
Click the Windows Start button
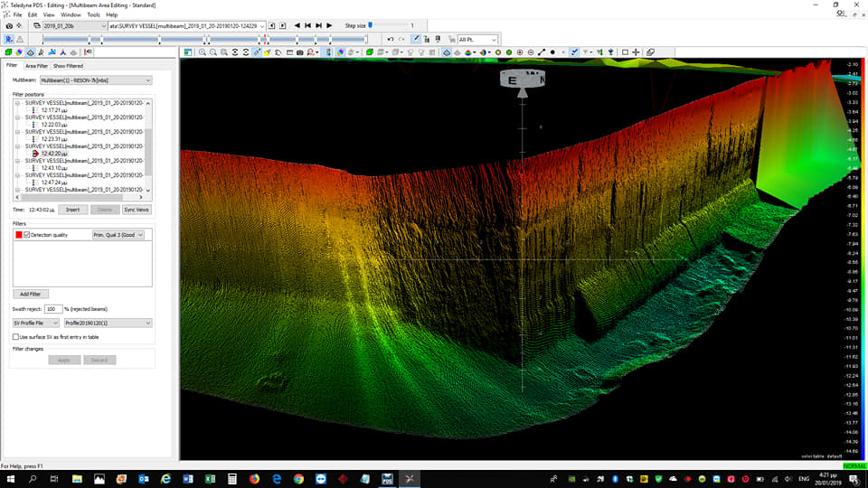11,479
